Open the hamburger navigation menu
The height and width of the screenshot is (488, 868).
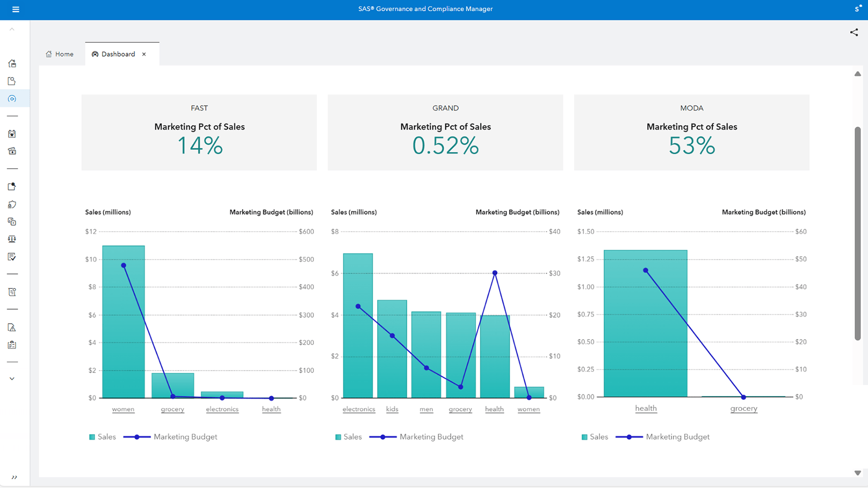(x=16, y=10)
